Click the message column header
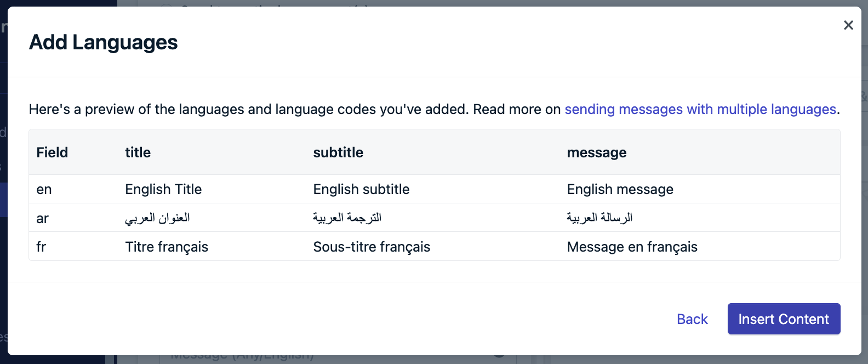The image size is (868, 364). point(597,152)
